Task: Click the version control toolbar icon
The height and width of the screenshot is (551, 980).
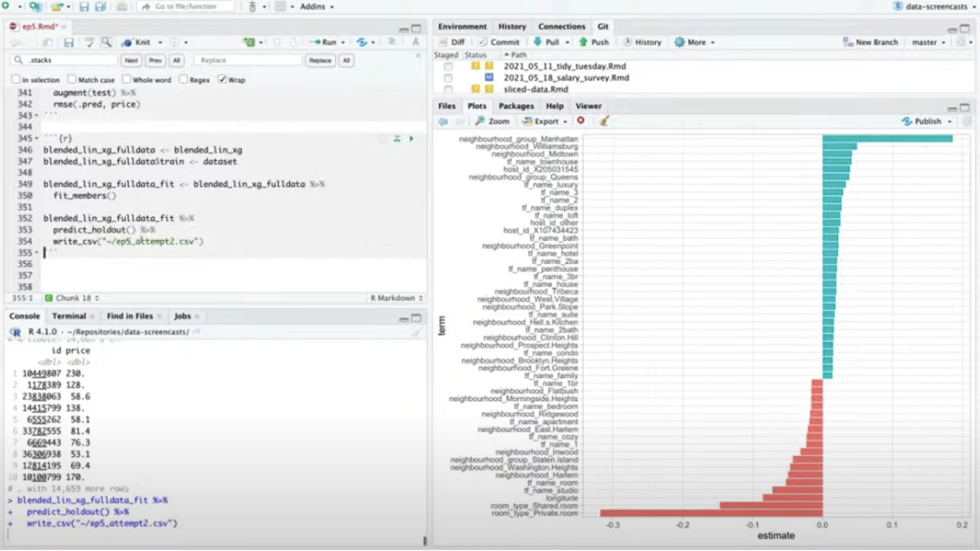Action: (252, 6)
